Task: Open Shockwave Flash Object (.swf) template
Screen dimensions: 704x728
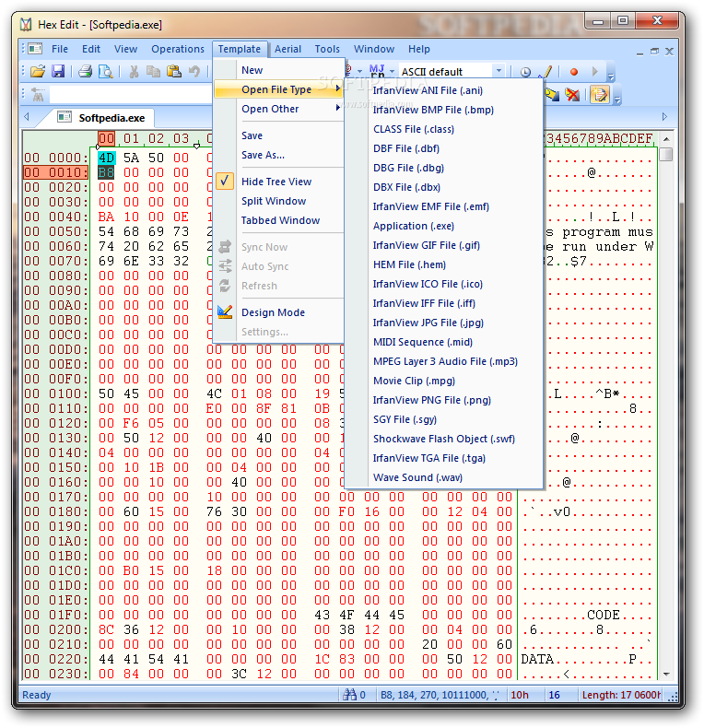Action: tap(444, 439)
